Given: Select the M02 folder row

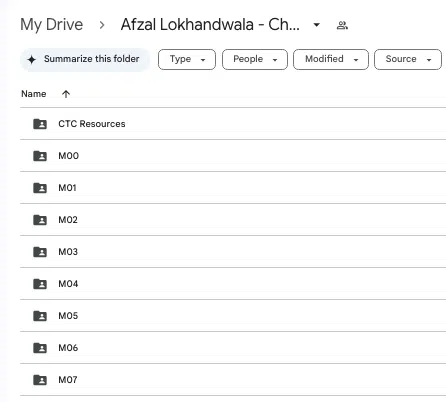Looking at the screenshot, I should (x=233, y=220).
